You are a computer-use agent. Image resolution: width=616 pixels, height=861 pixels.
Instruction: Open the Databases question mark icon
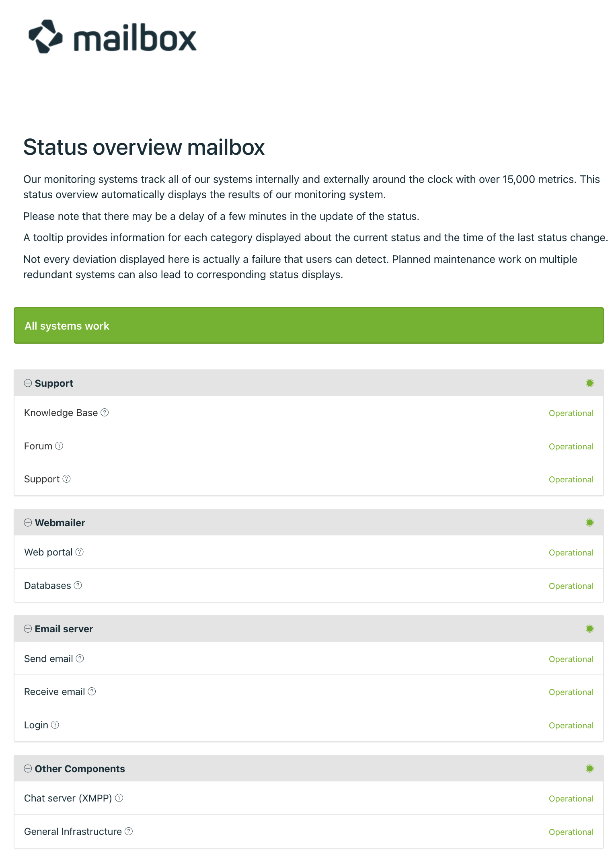(78, 585)
